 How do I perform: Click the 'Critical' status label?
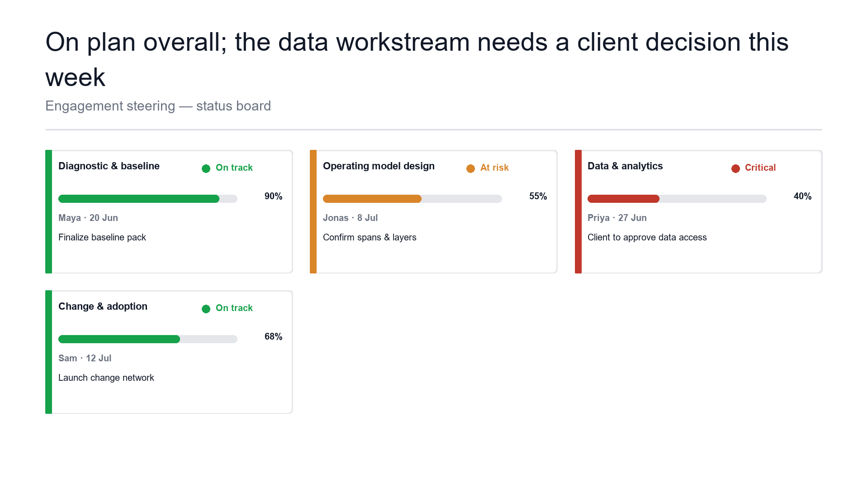click(x=760, y=168)
